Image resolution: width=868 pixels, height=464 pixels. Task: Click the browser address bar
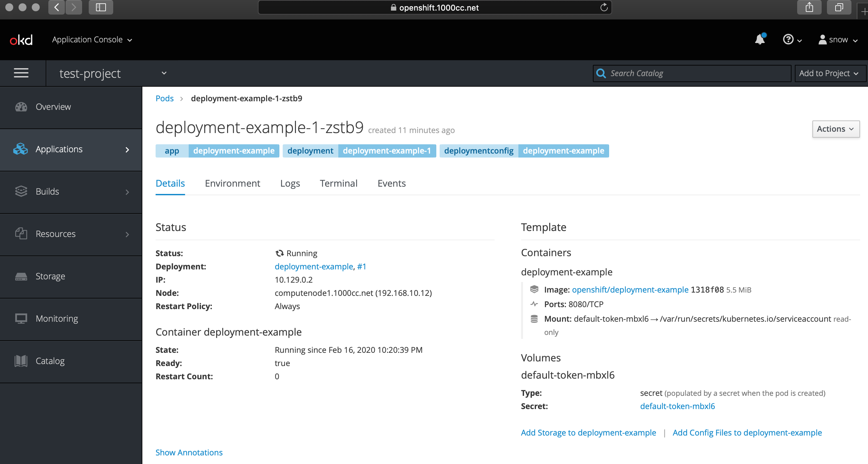point(435,7)
